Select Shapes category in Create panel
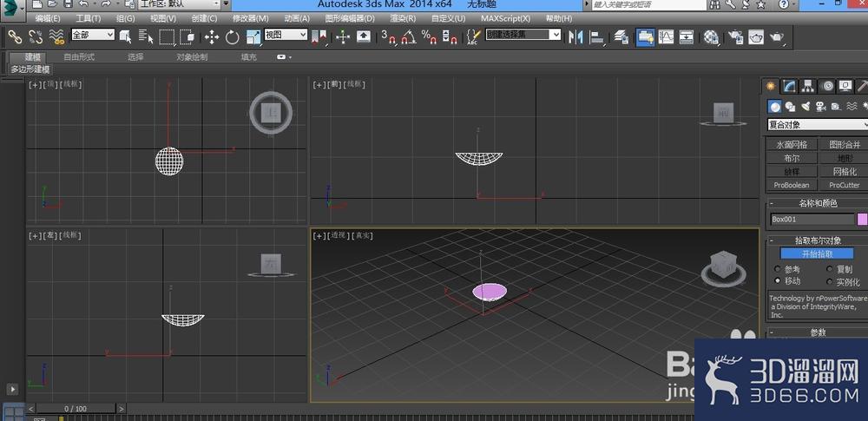Screen dimensions: 868x421 790,107
